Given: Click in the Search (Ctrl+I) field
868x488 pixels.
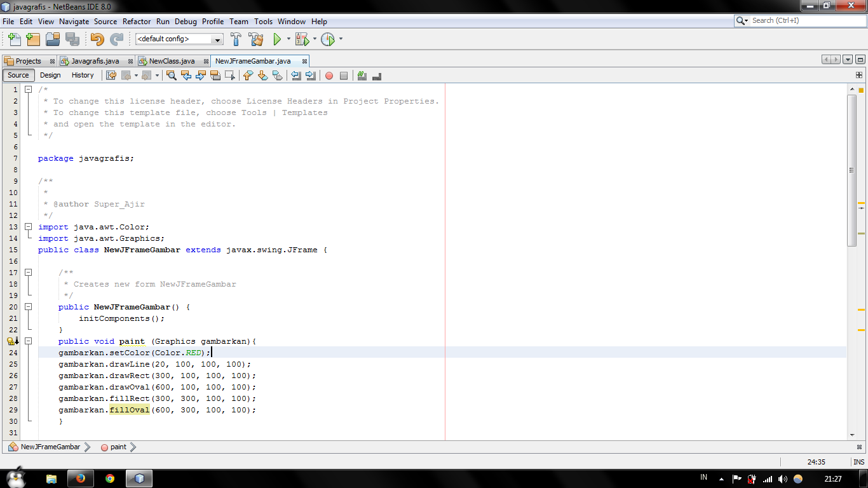Looking at the screenshot, I should coord(807,21).
